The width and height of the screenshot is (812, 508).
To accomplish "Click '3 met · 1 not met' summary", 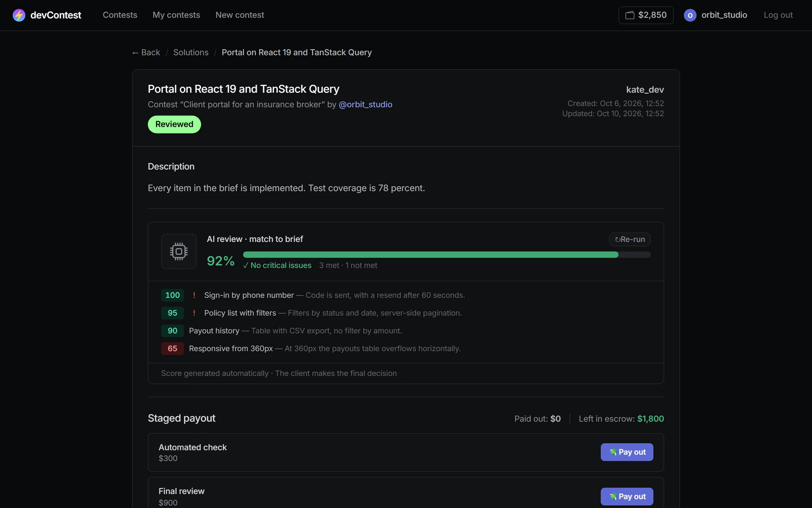I will tap(348, 265).
